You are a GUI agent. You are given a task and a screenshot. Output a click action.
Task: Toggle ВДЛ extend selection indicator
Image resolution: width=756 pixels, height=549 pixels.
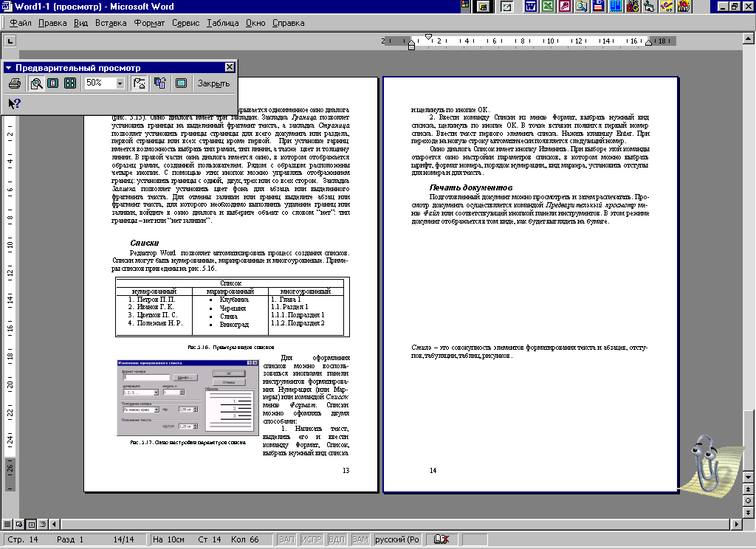tap(336, 539)
